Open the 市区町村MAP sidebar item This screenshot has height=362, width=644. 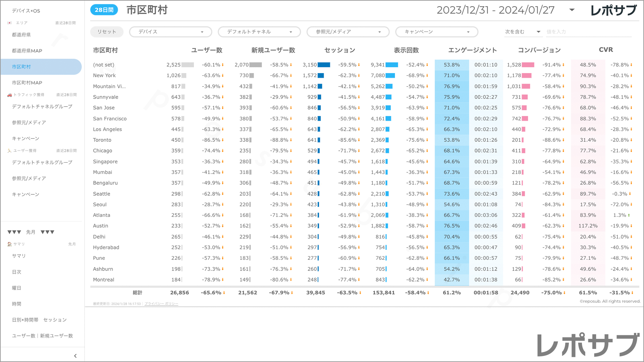(x=27, y=83)
